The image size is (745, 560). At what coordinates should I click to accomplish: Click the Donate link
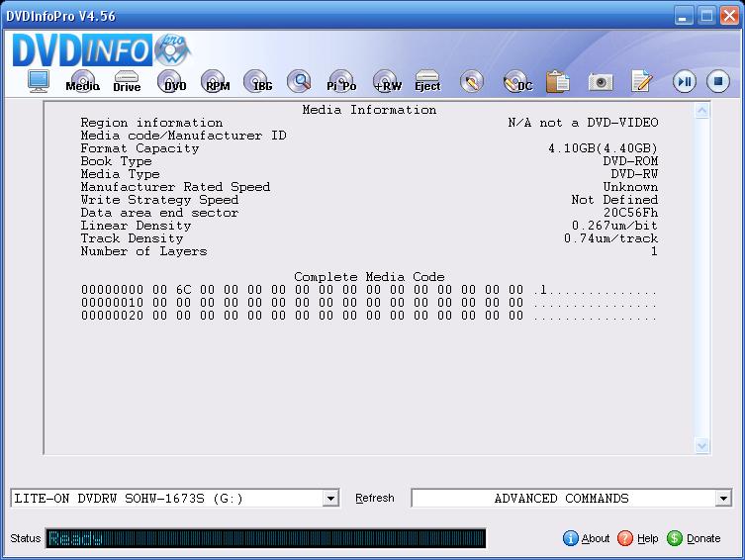tap(703, 538)
